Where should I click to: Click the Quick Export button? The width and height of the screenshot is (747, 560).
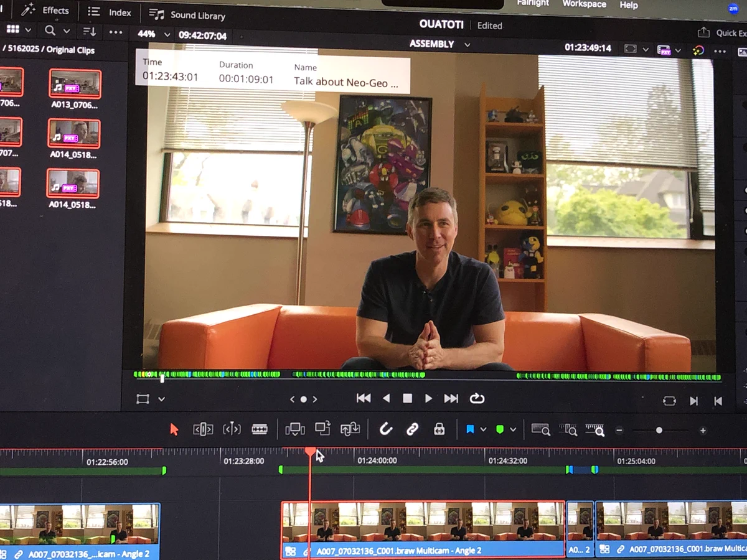[x=722, y=33]
